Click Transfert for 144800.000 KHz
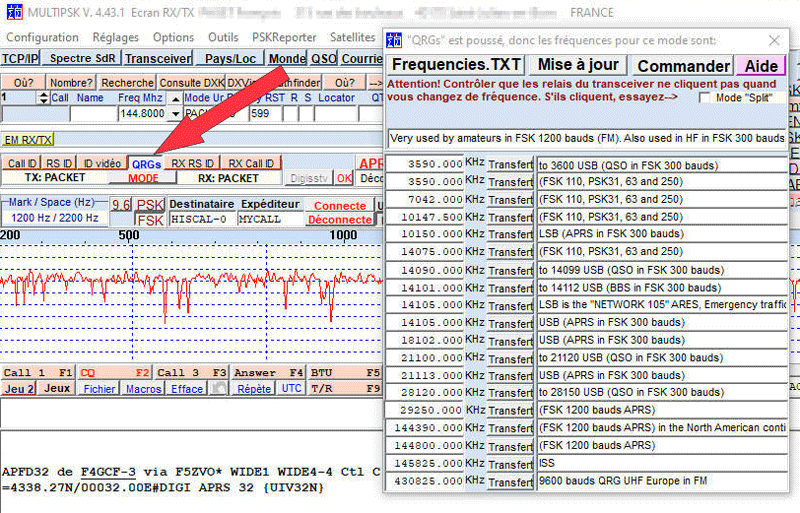Screen dimensions: 800x513 (x=511, y=447)
